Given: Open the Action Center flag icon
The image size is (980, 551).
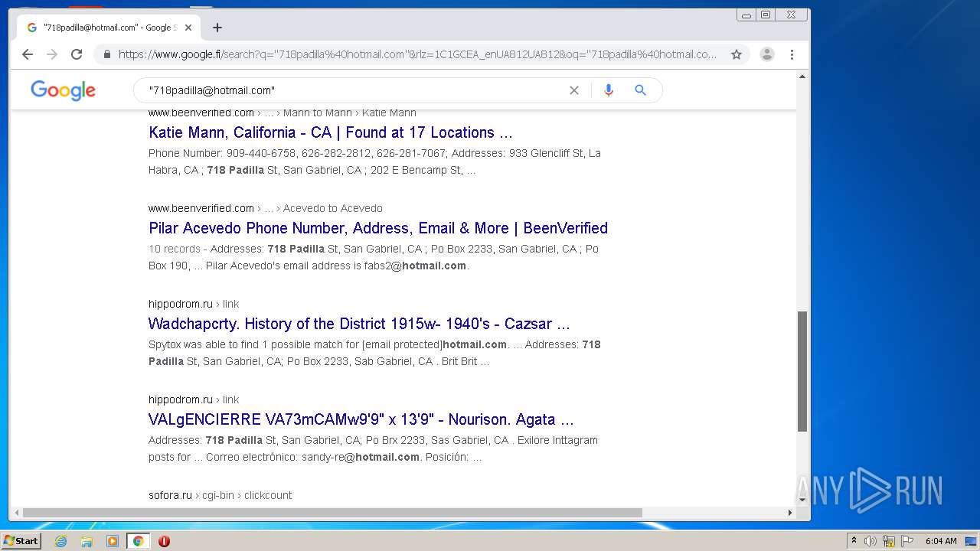Looking at the screenshot, I should [907, 541].
